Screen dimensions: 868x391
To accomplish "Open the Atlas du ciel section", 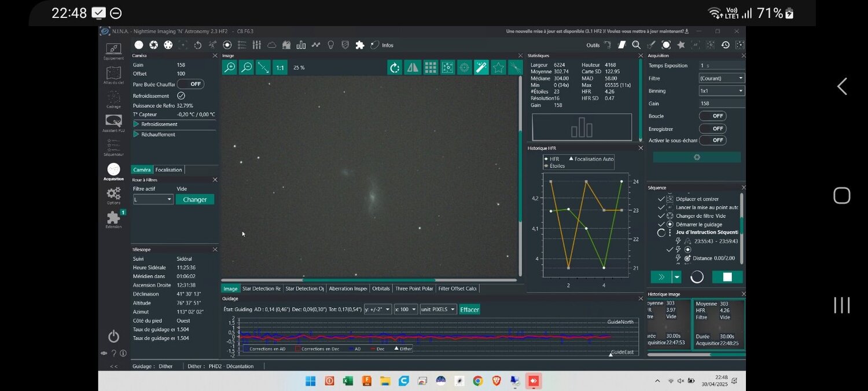I will click(x=113, y=75).
